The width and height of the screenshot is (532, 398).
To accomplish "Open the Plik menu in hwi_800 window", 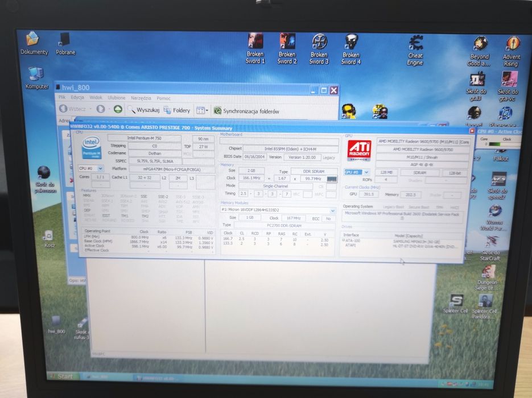I will tap(62, 97).
